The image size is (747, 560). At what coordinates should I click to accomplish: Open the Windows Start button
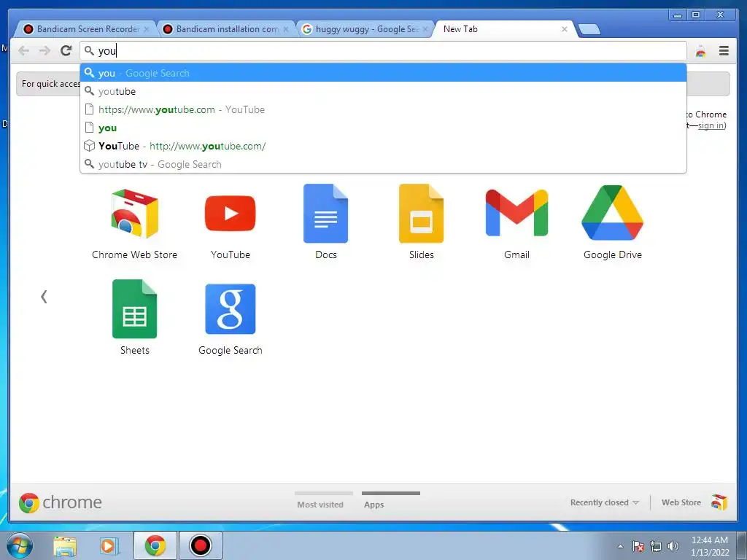click(19, 545)
